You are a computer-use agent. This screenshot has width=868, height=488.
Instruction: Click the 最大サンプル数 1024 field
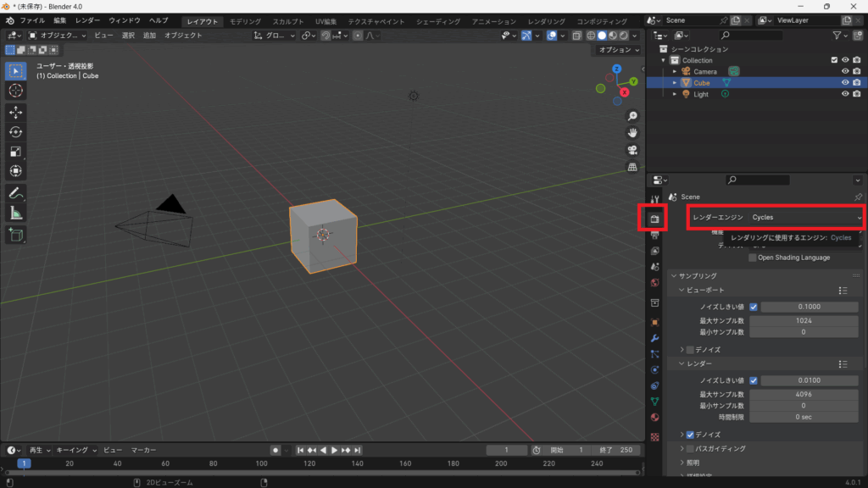pyautogui.click(x=804, y=321)
